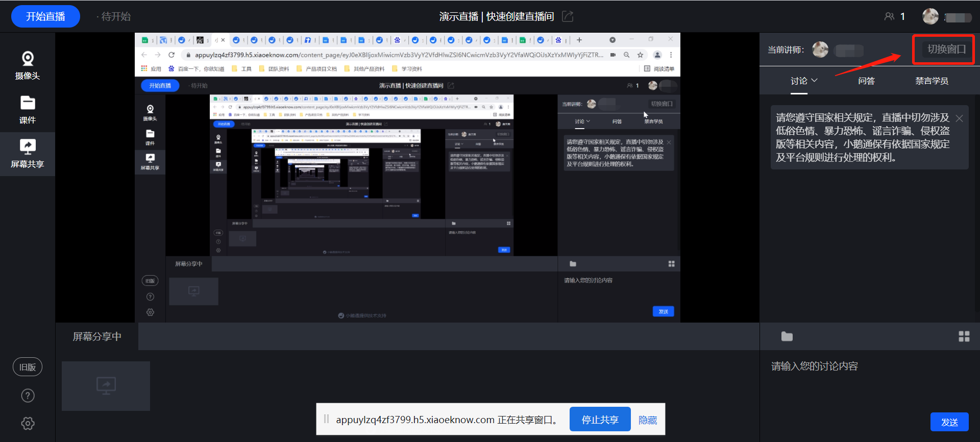The image size is (980, 442).
Task: Select the screen share thumbnail preview
Action: 106,386
